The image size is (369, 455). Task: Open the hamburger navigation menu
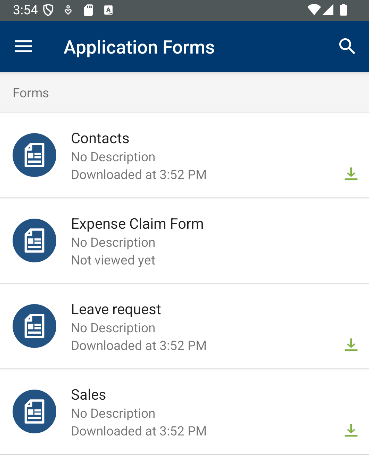point(23,46)
